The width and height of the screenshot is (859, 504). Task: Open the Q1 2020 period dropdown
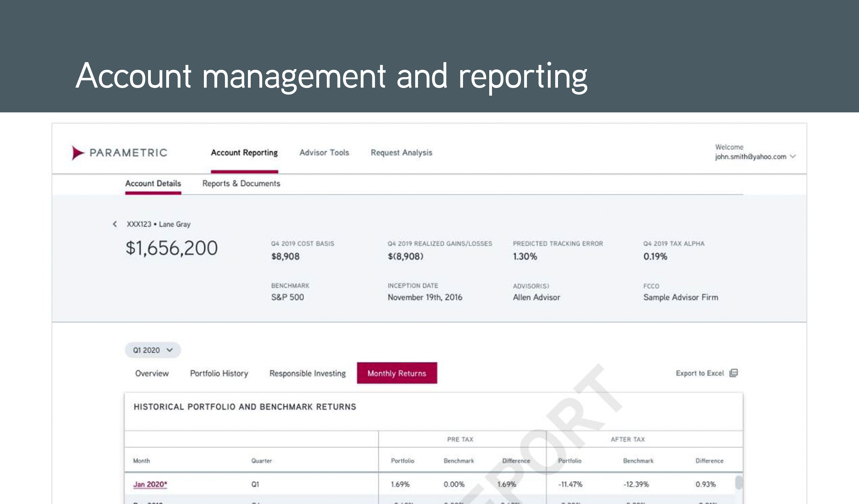pos(153,350)
